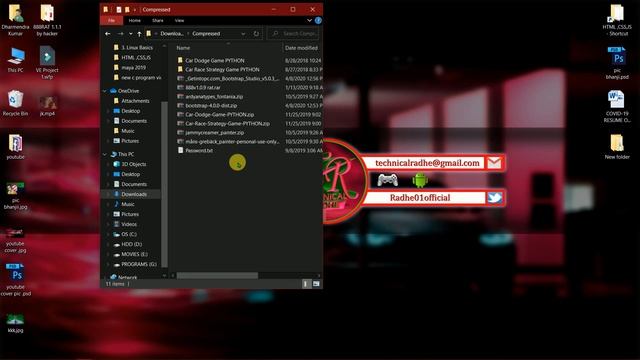Click Compressed breadcrumb in address bar
The image size is (640, 360).
[x=206, y=33]
